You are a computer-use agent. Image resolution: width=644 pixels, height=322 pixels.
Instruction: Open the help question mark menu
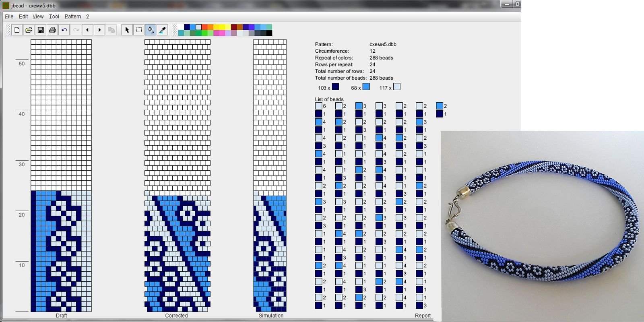coord(87,17)
